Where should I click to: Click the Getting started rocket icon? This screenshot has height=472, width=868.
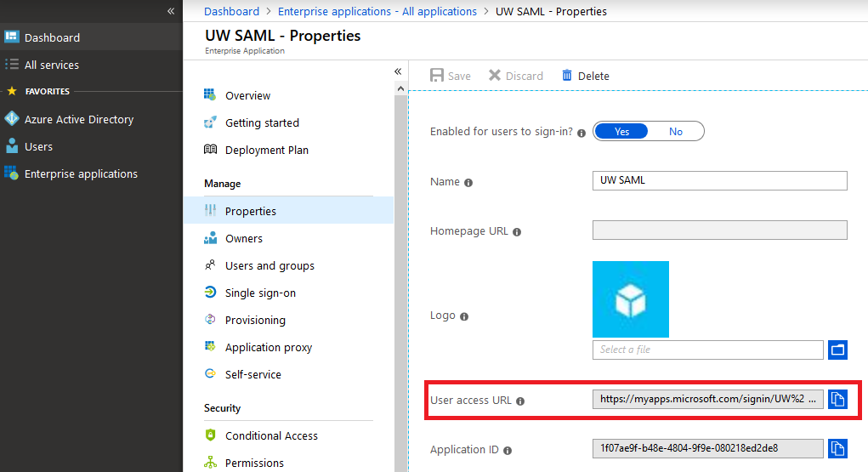click(x=210, y=122)
